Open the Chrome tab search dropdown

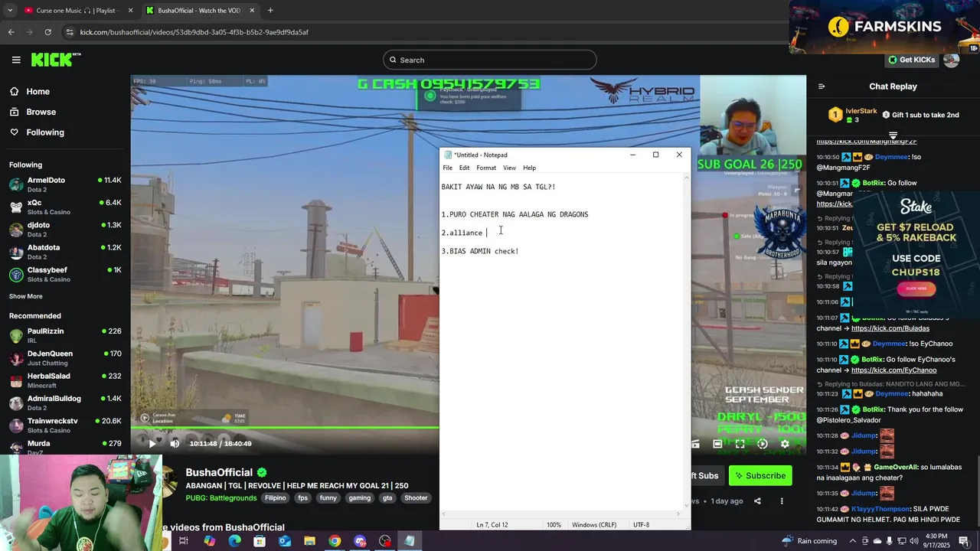(x=9, y=11)
